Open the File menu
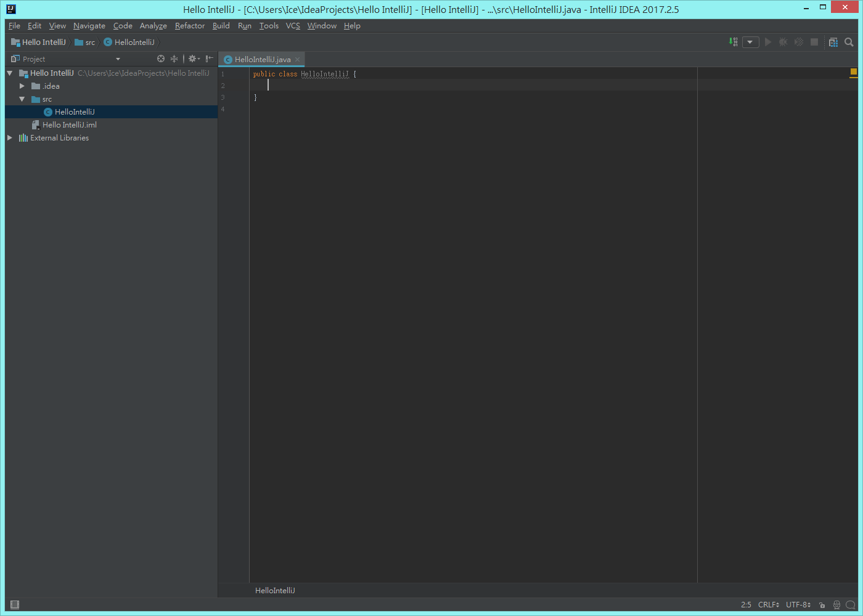Viewport: 863px width, 616px height. click(15, 26)
